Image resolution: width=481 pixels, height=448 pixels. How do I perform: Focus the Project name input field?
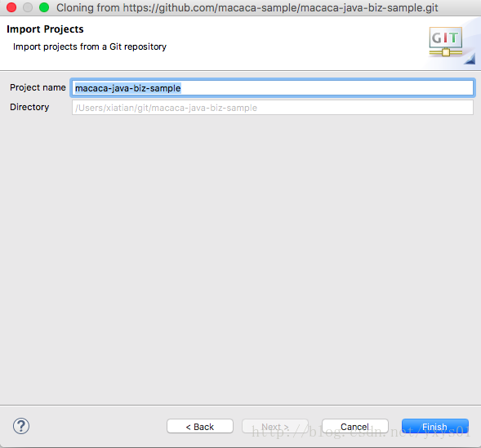coord(273,88)
